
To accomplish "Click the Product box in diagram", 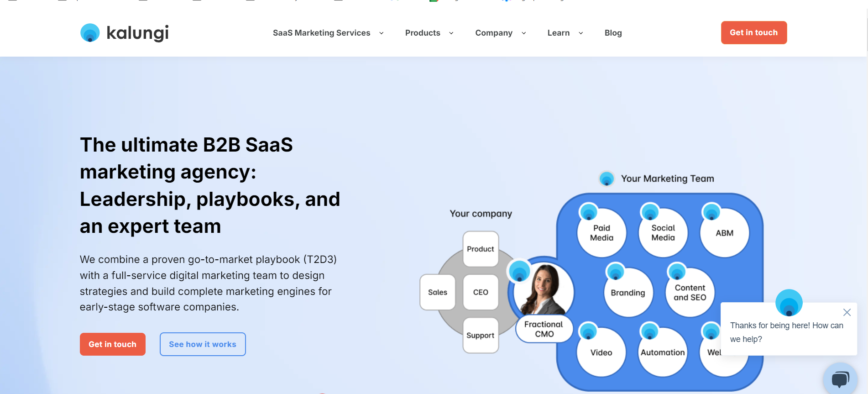I will pyautogui.click(x=481, y=249).
